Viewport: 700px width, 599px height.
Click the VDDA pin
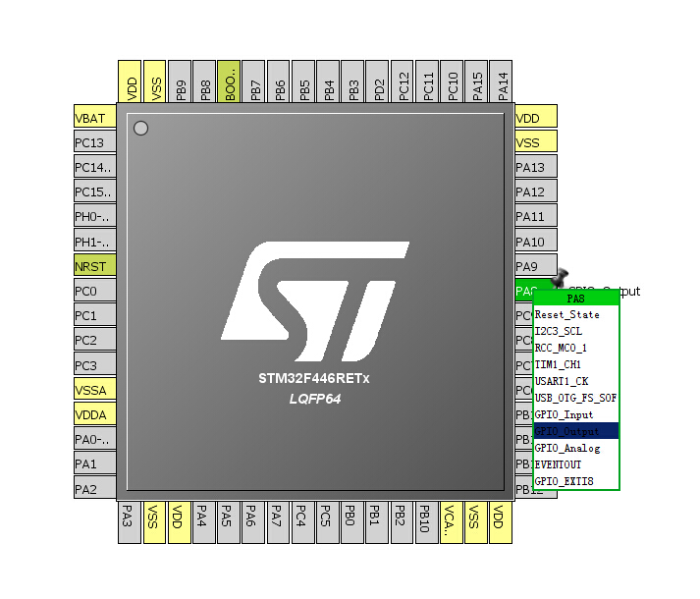click(x=94, y=415)
